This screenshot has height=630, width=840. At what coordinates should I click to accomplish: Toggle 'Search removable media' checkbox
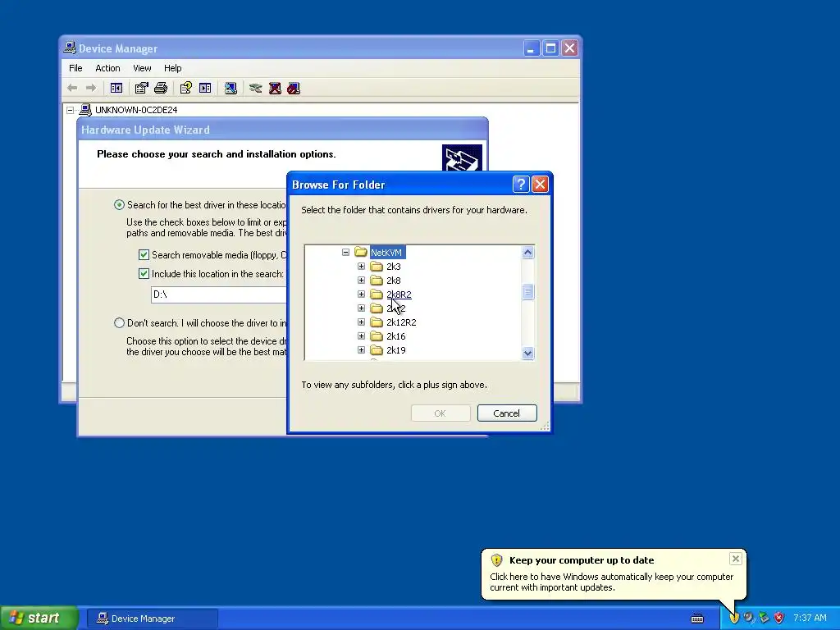pyautogui.click(x=144, y=255)
